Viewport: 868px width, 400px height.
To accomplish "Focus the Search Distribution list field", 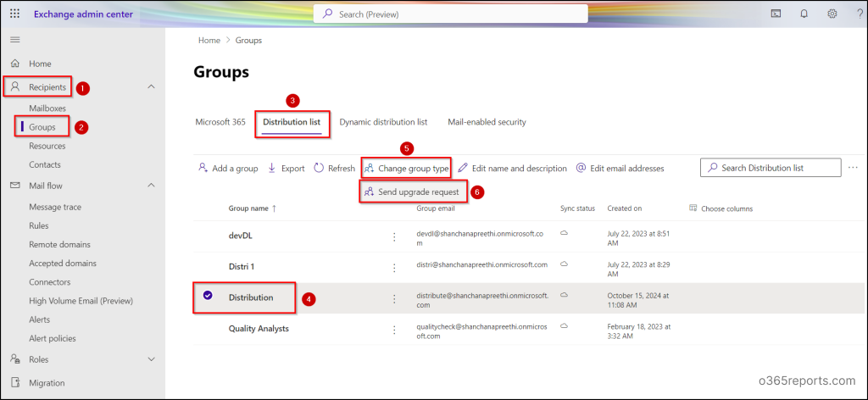I will [770, 168].
